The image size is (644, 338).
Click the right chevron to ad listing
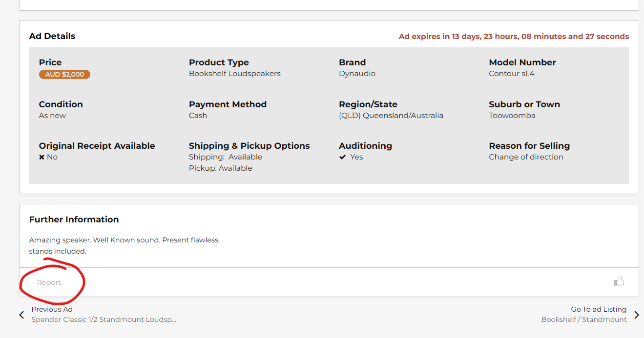point(636,315)
